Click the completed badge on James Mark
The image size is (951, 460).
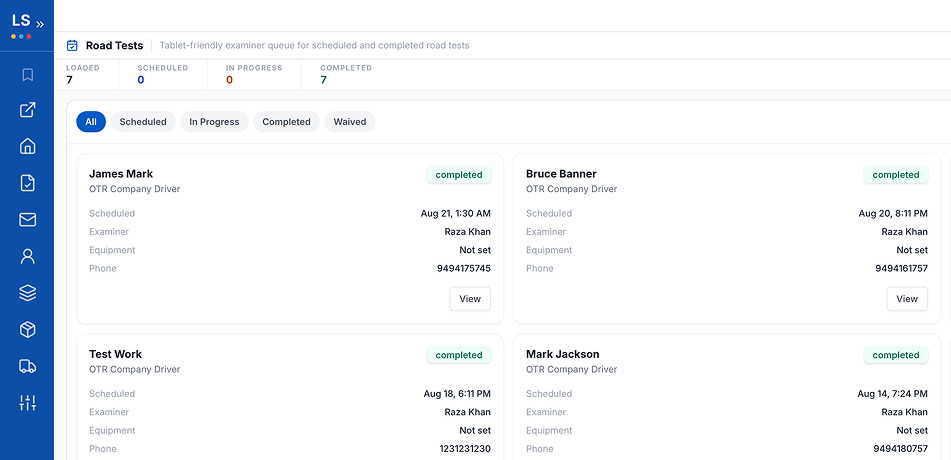(459, 175)
